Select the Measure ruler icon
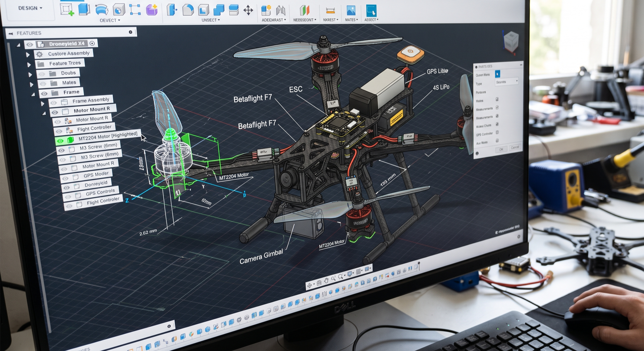The image size is (644, 351). click(330, 11)
